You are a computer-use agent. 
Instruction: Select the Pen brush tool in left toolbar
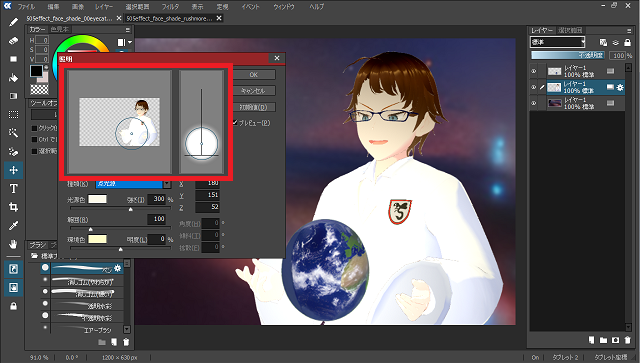click(x=13, y=22)
